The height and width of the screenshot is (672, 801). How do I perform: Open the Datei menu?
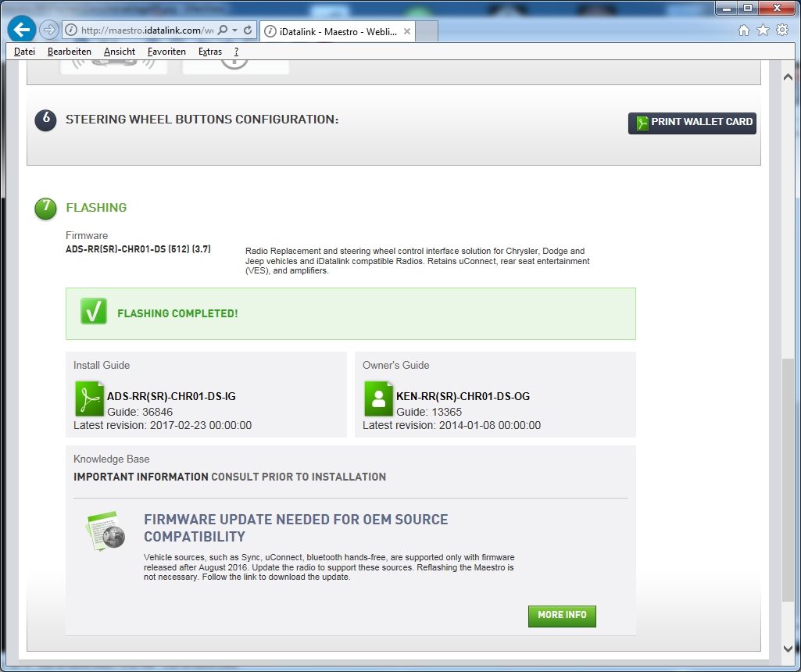pos(24,52)
